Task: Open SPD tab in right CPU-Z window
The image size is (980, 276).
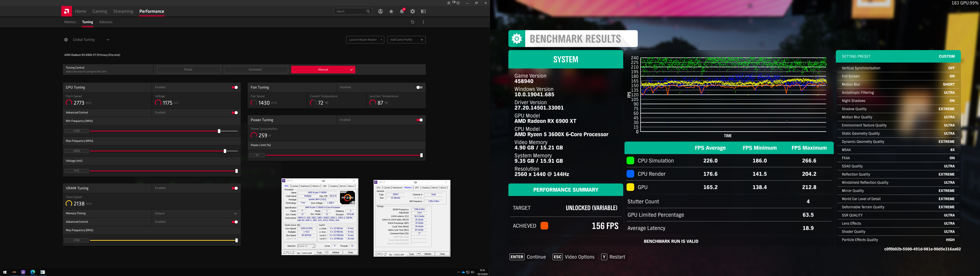Action: click(416, 188)
